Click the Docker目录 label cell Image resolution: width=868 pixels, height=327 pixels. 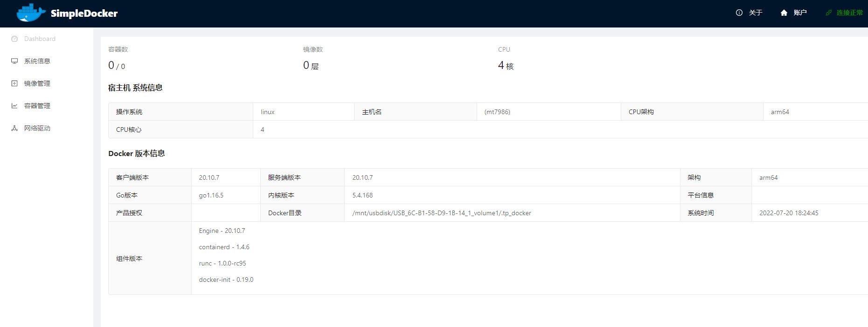pyautogui.click(x=302, y=213)
